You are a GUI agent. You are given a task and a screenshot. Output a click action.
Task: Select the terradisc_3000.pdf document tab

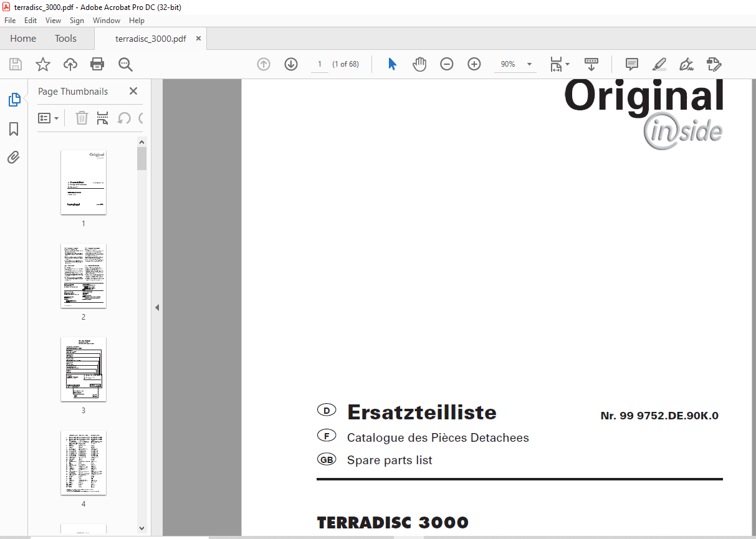[150, 39]
